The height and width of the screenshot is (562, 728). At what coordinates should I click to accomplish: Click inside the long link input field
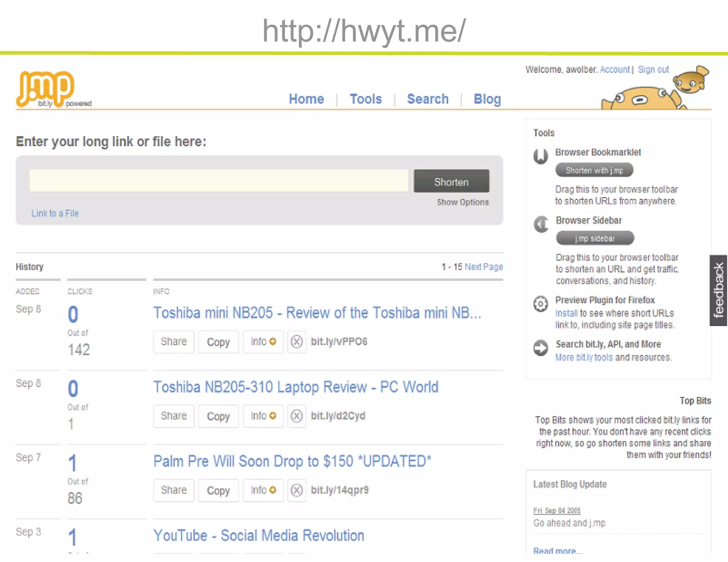coord(219,181)
